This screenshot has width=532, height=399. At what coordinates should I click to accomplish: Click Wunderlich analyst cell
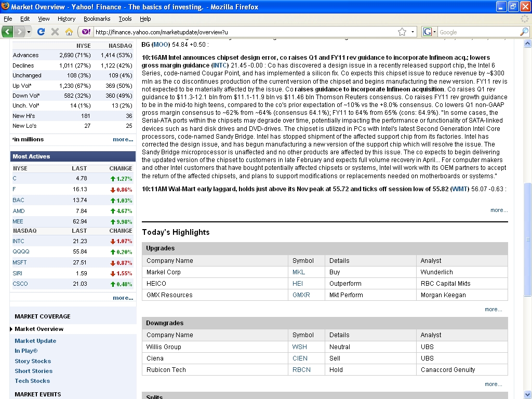tap(436, 272)
